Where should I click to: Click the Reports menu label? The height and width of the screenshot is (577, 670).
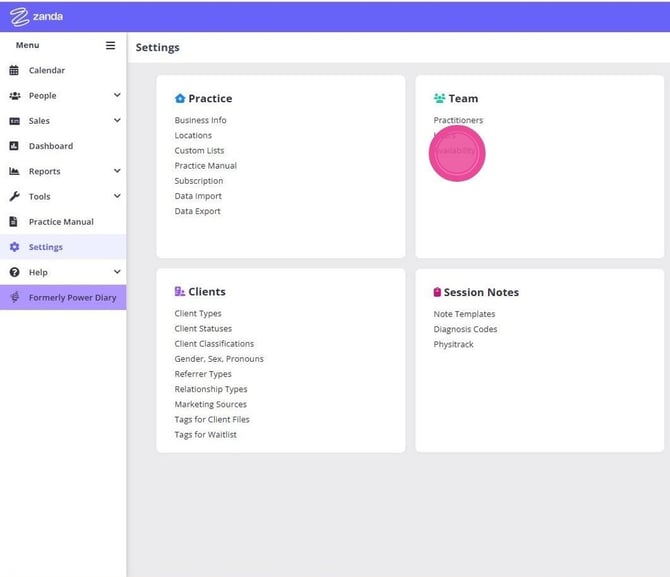click(x=44, y=171)
